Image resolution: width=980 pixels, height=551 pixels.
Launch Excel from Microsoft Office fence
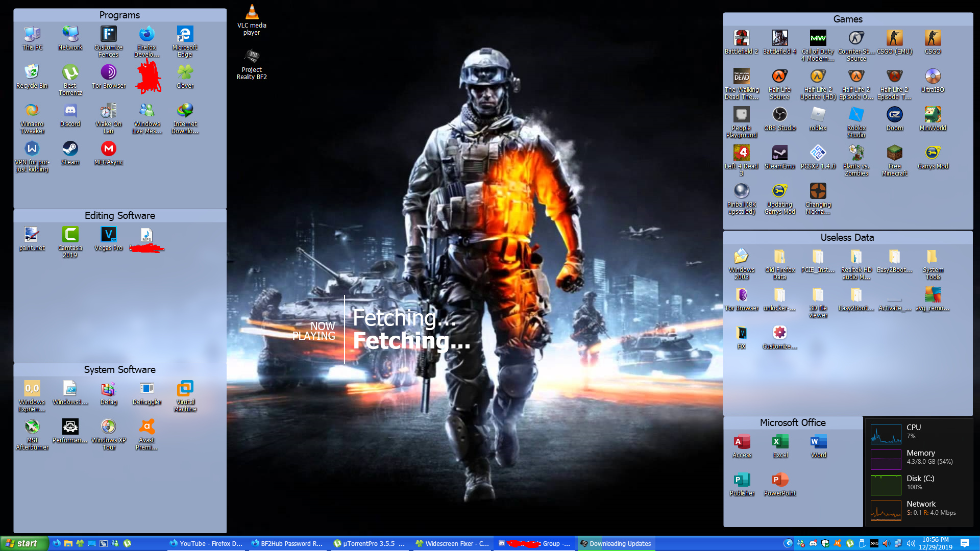click(780, 446)
